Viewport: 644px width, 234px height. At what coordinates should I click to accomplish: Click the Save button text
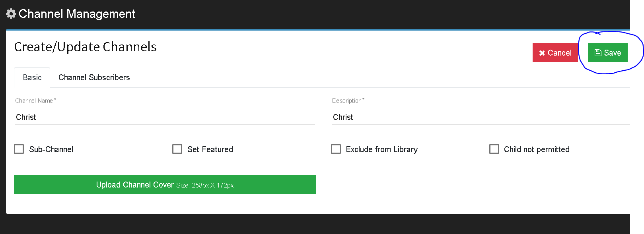point(613,53)
